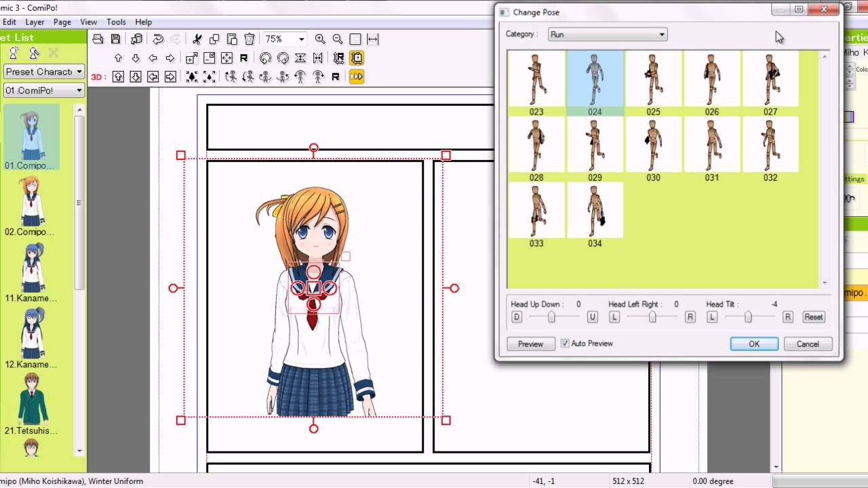Select run pose thumbnail 030
Screen dimensions: 868x488
click(x=653, y=150)
